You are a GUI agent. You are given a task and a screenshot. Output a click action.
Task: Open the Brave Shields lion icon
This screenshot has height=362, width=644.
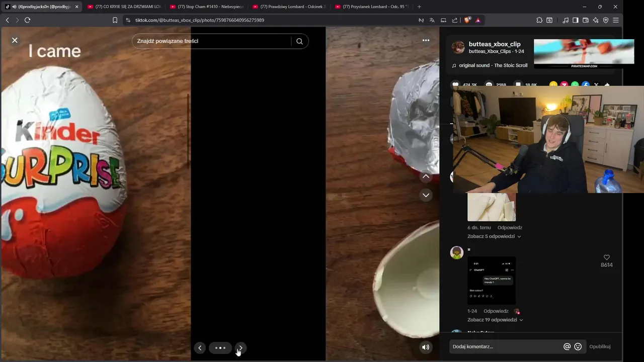point(467,20)
